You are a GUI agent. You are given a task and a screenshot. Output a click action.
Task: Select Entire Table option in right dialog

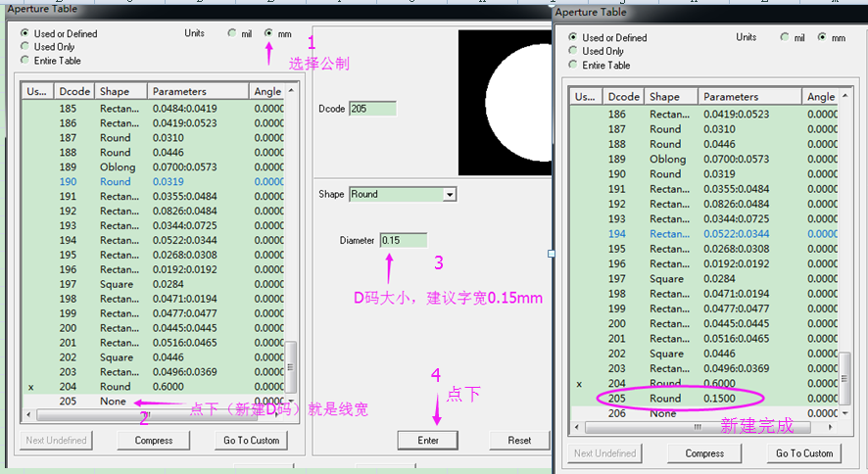(x=575, y=66)
